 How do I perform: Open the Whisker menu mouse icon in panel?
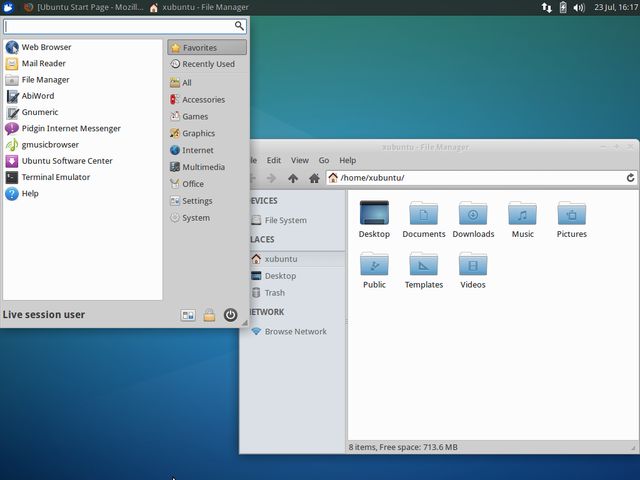pos(8,7)
